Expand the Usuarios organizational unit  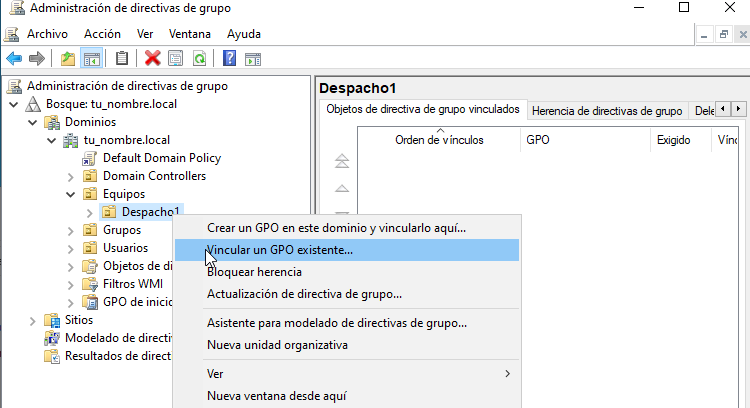[x=71, y=249]
